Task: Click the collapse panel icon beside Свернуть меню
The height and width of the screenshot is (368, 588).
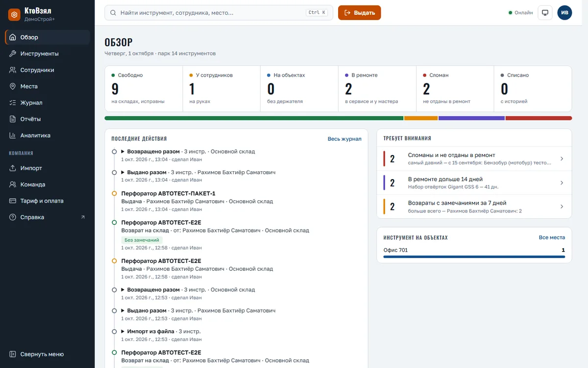Action: [13, 354]
